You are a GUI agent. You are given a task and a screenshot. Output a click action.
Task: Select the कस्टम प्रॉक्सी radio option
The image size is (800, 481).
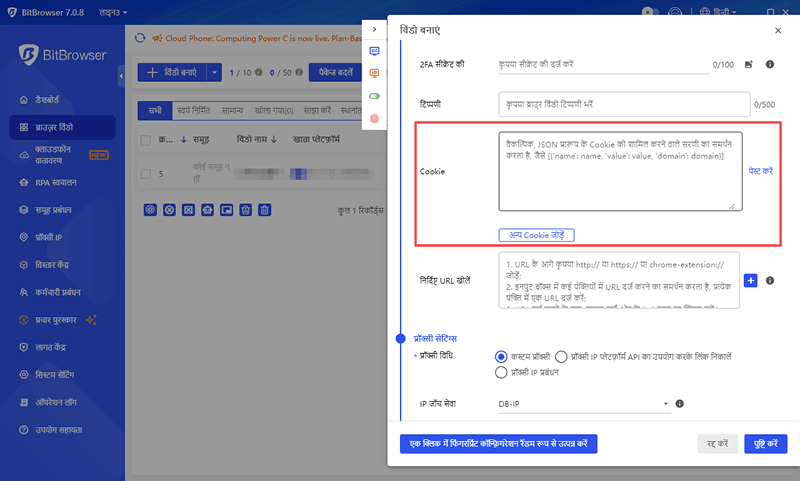(x=502, y=356)
